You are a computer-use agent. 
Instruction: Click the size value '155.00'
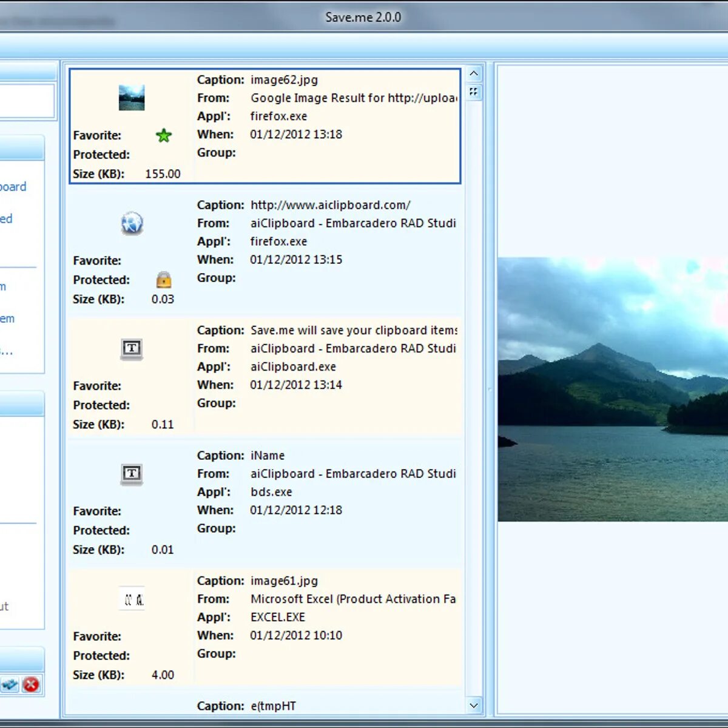click(163, 174)
